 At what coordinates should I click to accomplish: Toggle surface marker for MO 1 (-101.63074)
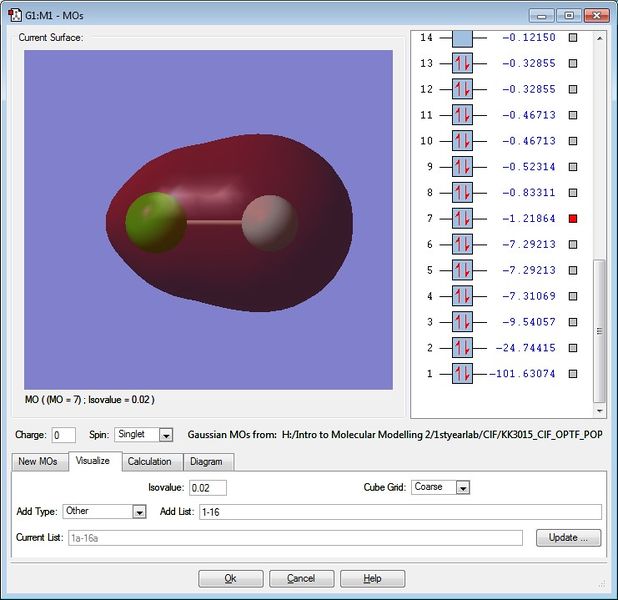point(573,374)
